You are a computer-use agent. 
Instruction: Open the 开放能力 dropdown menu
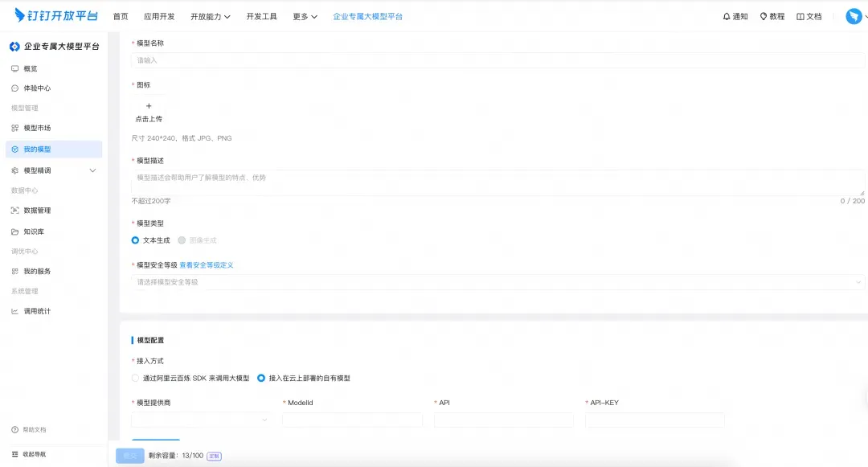point(211,17)
